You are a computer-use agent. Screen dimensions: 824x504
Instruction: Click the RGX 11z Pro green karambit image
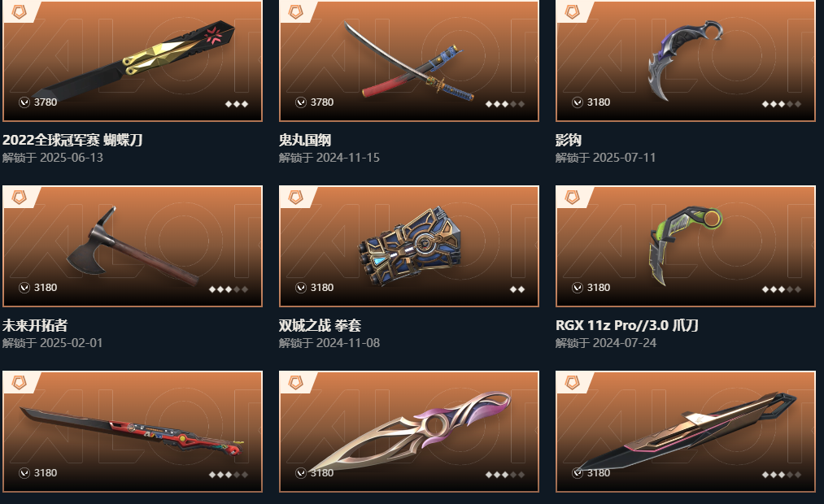click(686, 246)
